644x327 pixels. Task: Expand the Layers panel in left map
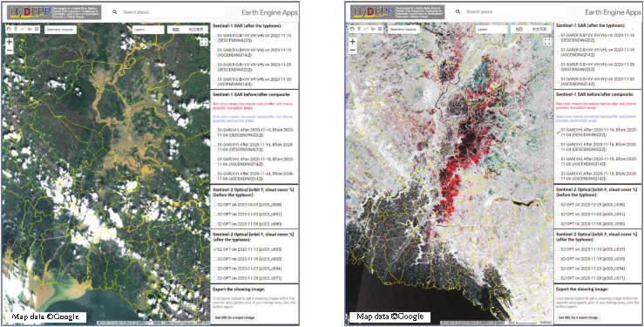pyautogui.click(x=148, y=30)
